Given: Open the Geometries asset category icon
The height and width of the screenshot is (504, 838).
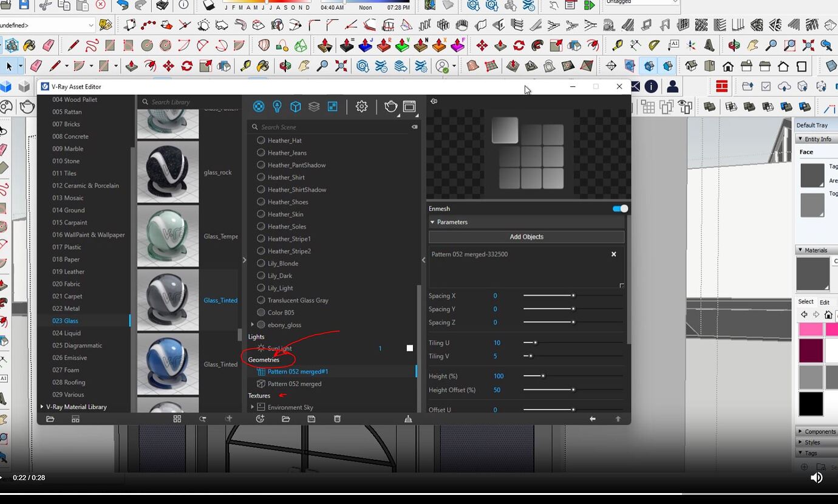Looking at the screenshot, I should click(296, 106).
